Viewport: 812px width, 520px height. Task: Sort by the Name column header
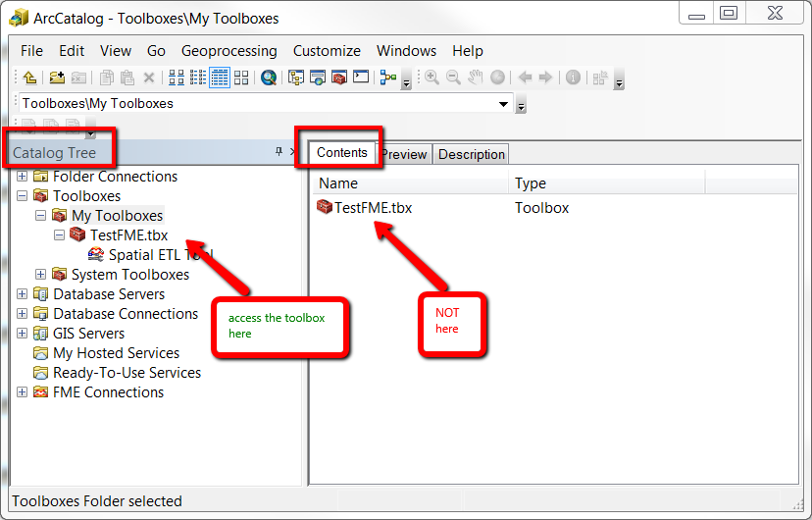(x=410, y=183)
